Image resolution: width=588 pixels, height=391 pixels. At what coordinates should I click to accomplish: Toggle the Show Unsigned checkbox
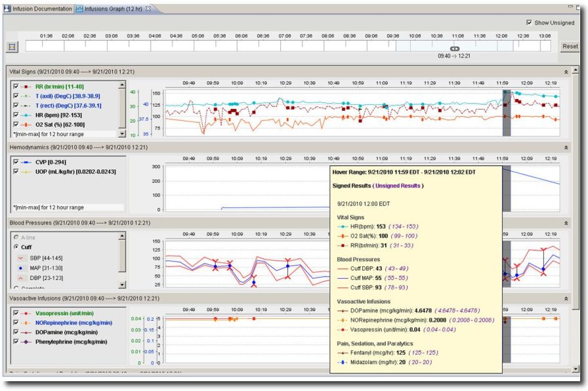[x=529, y=22]
